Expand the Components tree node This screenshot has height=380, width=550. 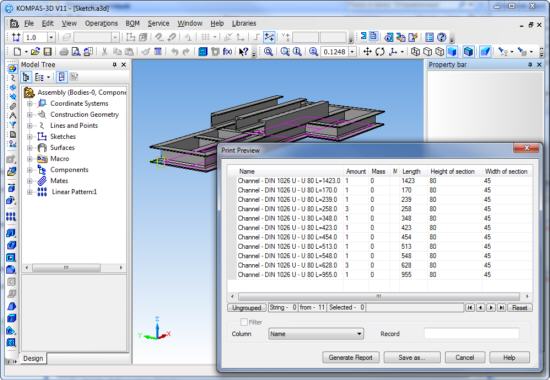pyautogui.click(x=30, y=170)
